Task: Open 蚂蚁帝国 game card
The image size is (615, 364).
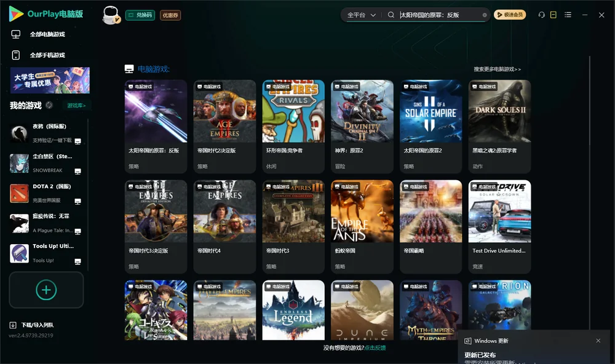Action: [x=362, y=226]
